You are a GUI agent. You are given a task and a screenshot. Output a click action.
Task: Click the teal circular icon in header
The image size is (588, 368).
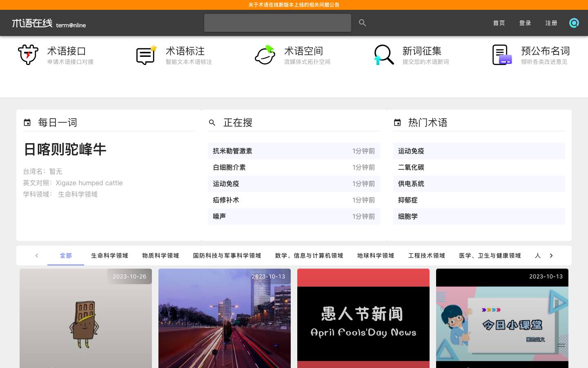(574, 23)
